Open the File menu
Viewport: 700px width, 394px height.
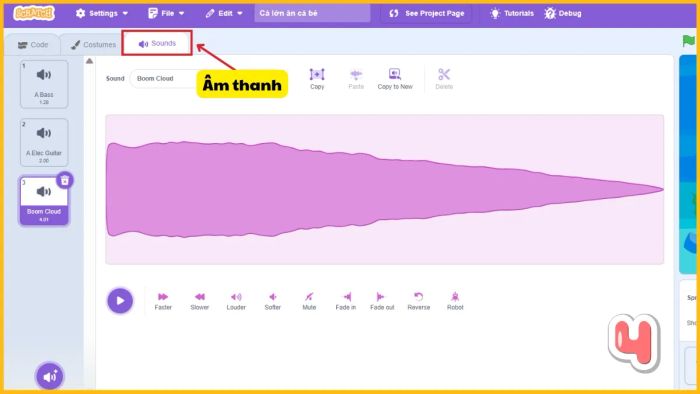(166, 13)
